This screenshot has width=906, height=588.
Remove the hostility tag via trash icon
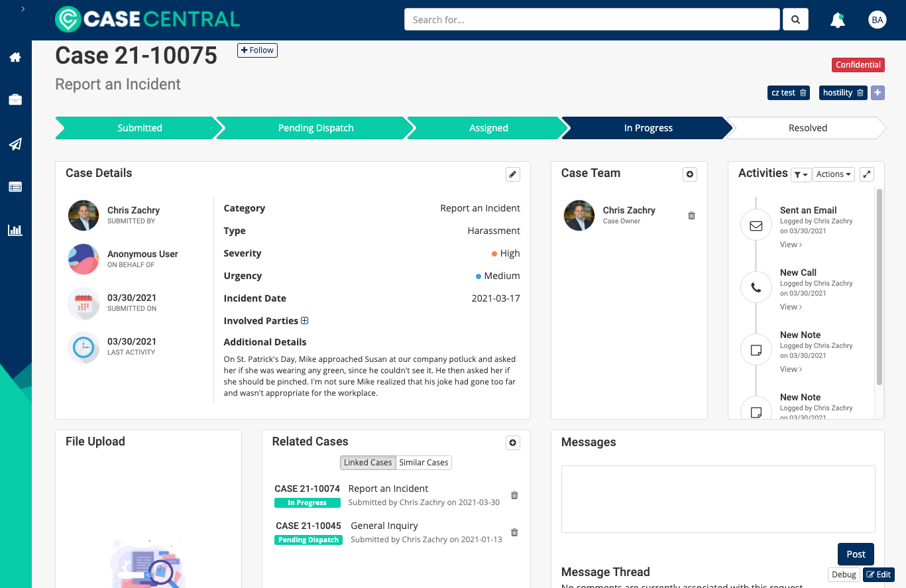click(x=860, y=93)
